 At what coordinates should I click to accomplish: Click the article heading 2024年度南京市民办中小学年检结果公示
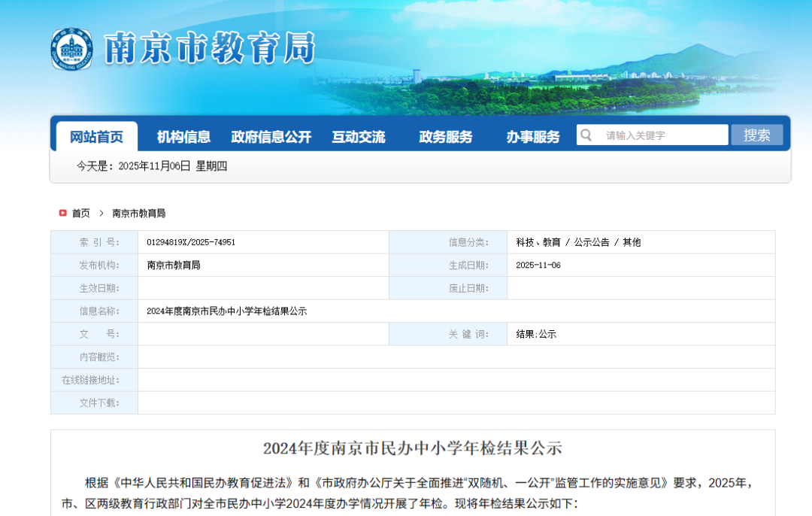[x=412, y=448]
